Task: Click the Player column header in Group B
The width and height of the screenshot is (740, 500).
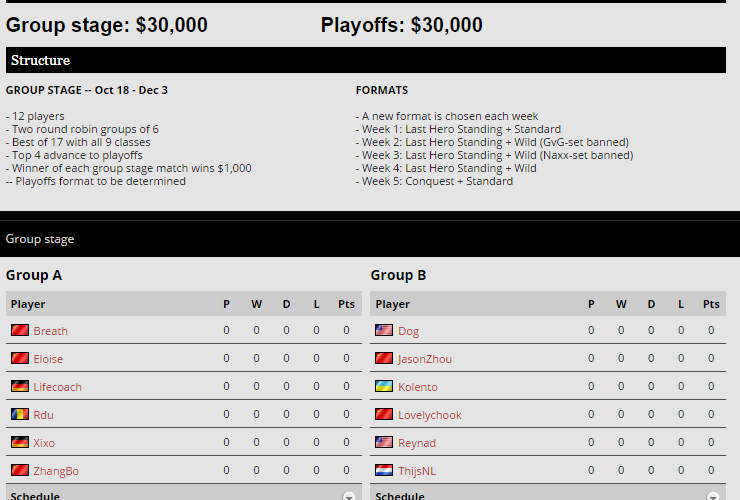Action: 392,304
